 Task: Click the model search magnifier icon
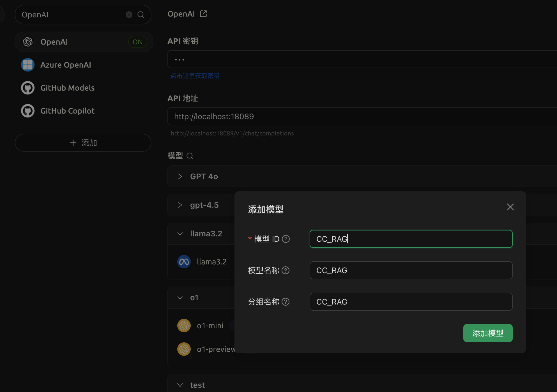190,156
